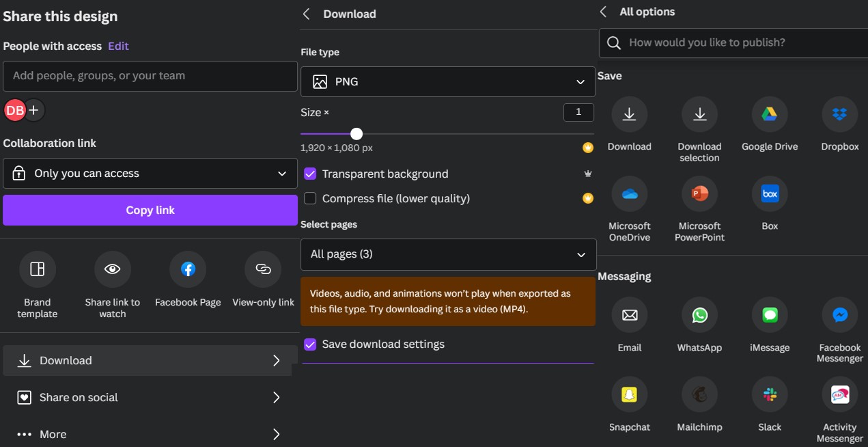This screenshot has height=447, width=868.
Task: Open the Only you can access dropdown
Action: click(x=150, y=174)
